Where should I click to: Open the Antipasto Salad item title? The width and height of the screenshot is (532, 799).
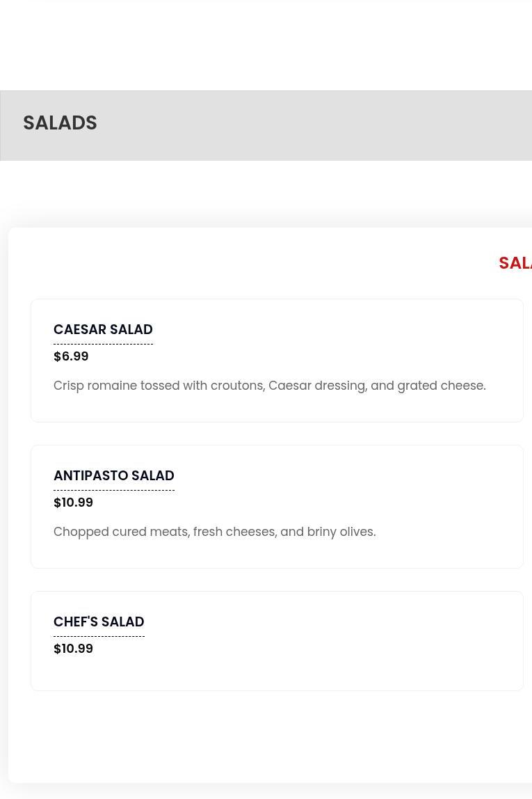(x=113, y=475)
